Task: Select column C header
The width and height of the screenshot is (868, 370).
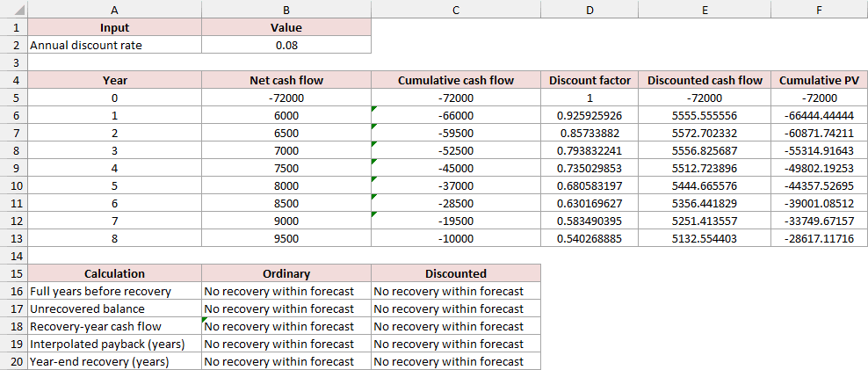Action: click(456, 9)
